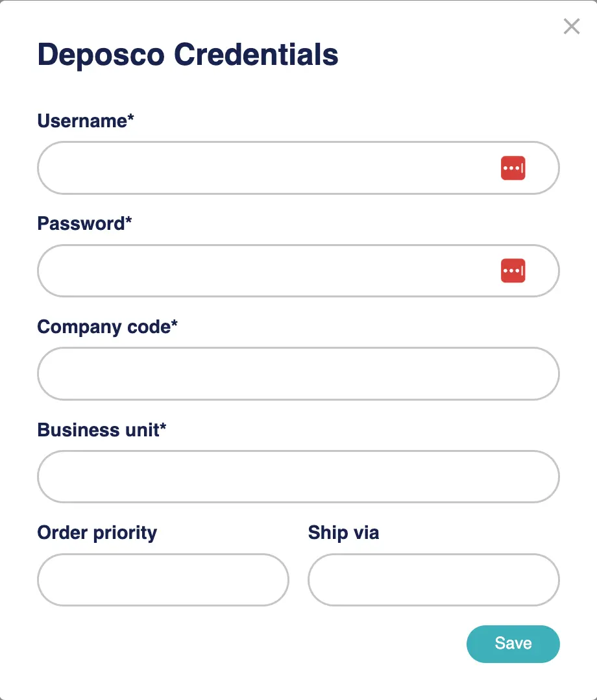Select the Ship via input box
The image size is (597, 700).
(x=433, y=580)
